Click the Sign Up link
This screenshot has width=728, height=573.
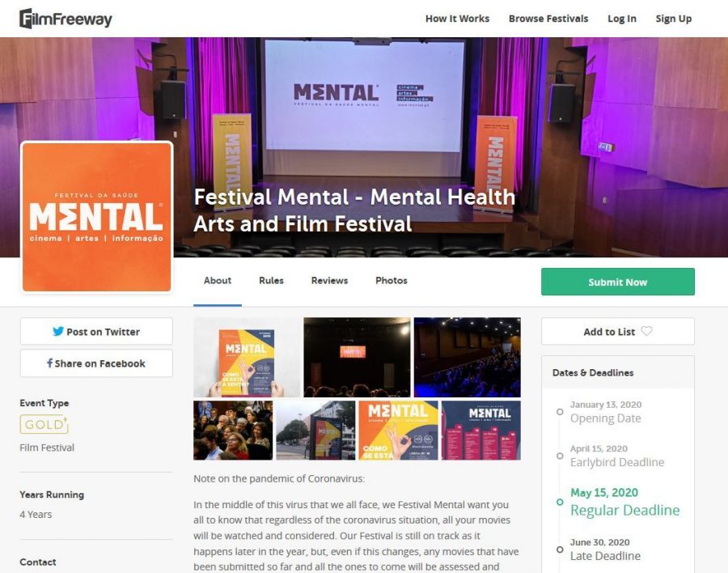(673, 19)
